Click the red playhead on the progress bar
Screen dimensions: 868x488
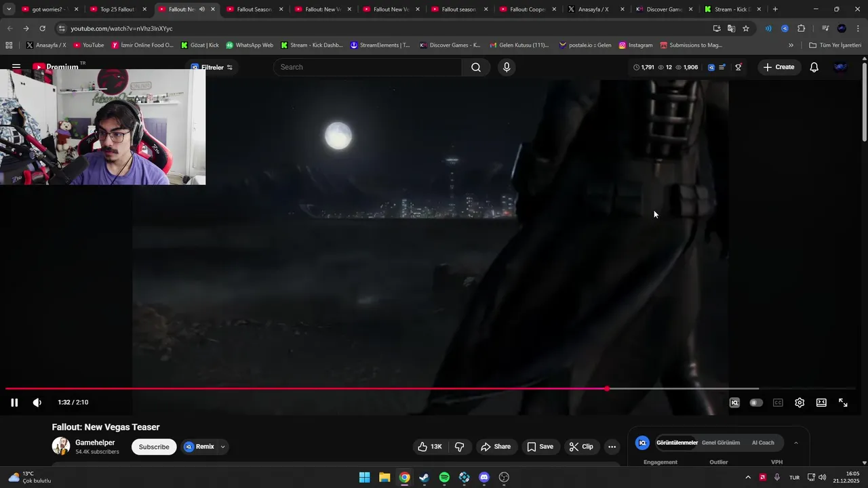[607, 389]
